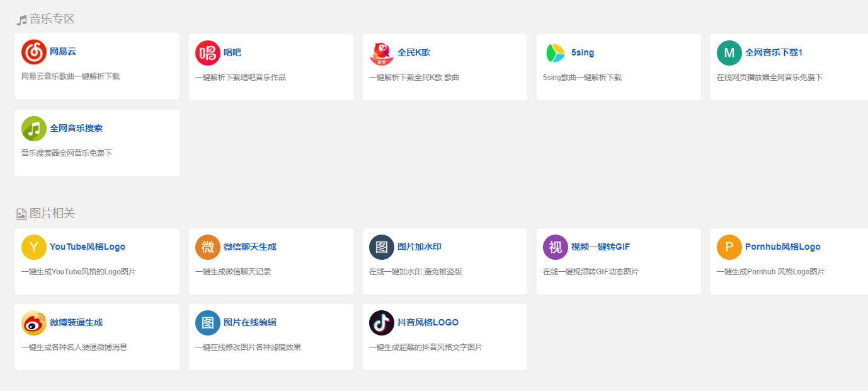This screenshot has height=391, width=868.
Task: Click description 一键解析下载全民K歌 歌曲
Action: [x=414, y=78]
